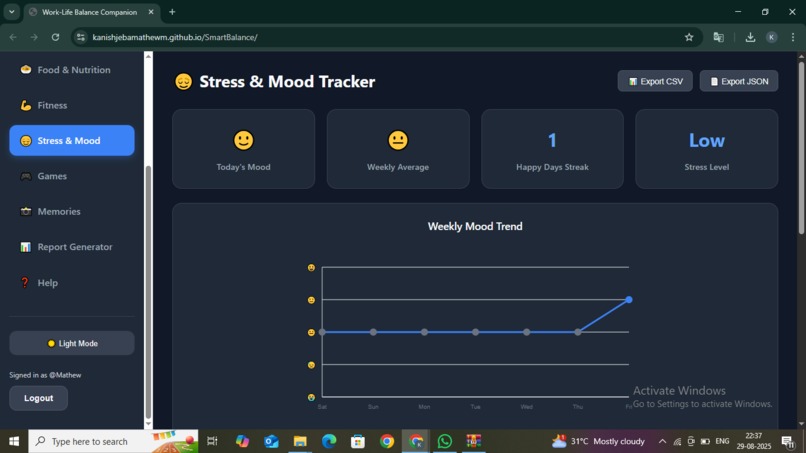Click the Stress & Mood Tracker title emoji
The height and width of the screenshot is (453, 806).
(184, 81)
